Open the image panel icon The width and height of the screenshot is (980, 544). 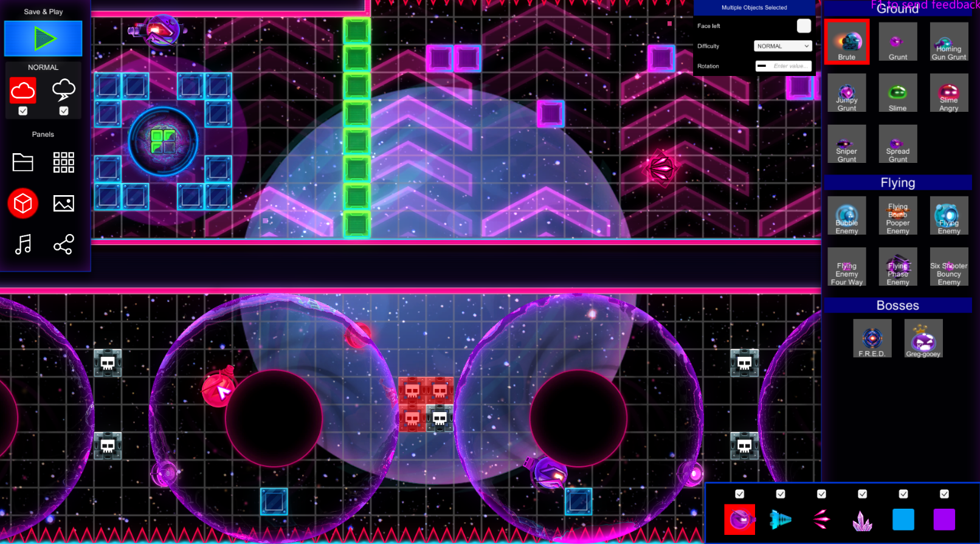[64, 204]
